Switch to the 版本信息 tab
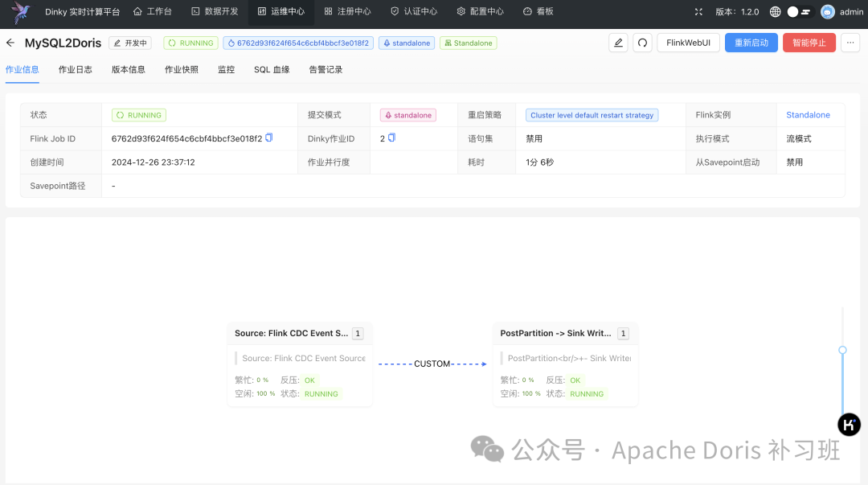The image size is (868, 485). [x=129, y=70]
